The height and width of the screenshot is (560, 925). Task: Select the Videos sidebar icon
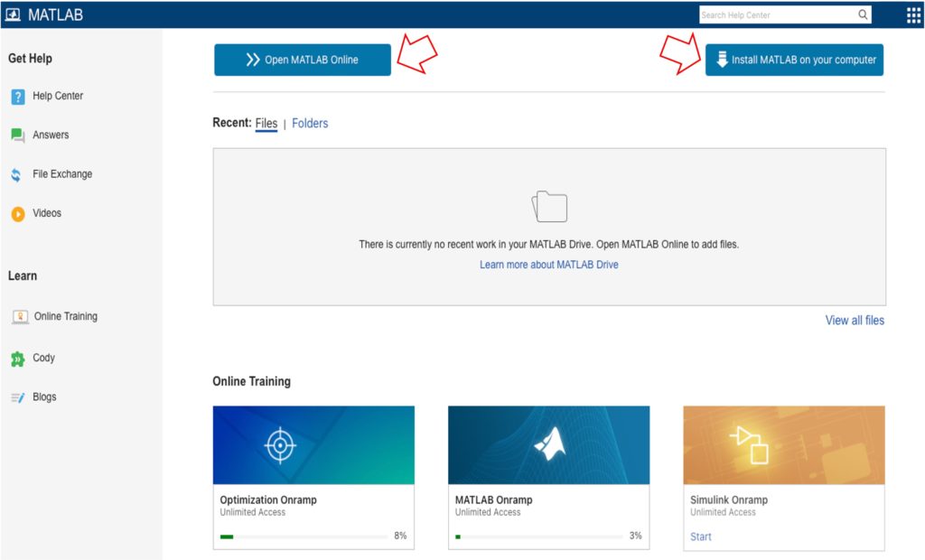coord(20,213)
